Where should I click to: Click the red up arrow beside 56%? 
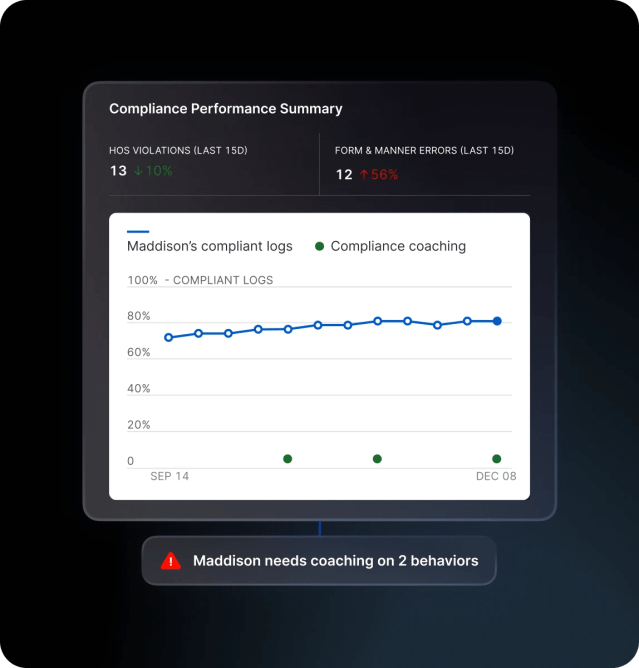point(364,174)
